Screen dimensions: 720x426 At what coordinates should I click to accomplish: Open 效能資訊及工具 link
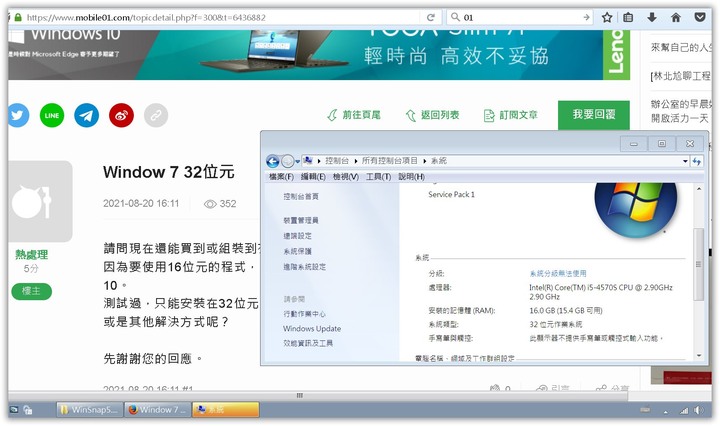pyautogui.click(x=308, y=343)
